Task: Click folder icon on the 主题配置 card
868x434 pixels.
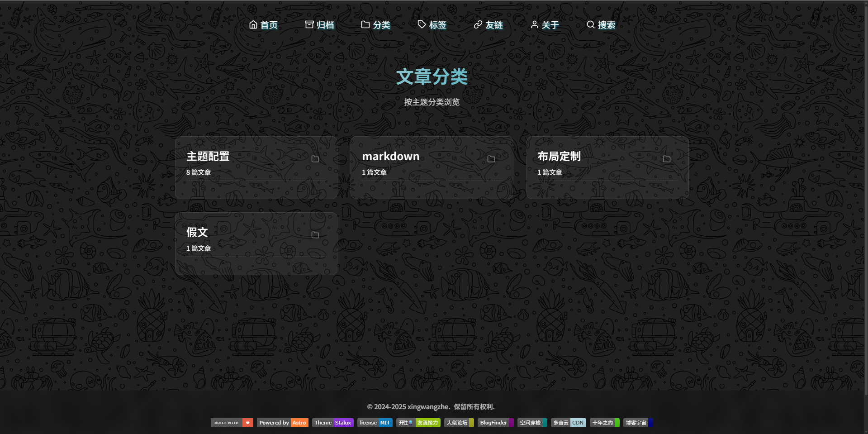Action: pos(315,159)
